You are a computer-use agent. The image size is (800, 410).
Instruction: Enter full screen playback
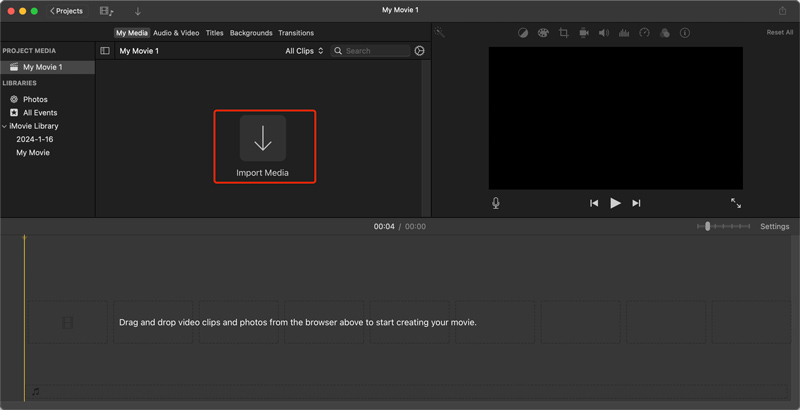tap(736, 203)
